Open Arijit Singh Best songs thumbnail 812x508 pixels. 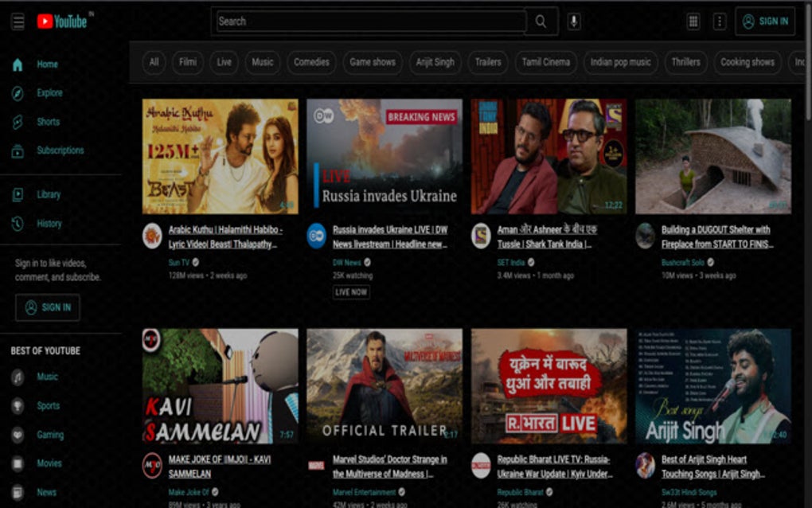713,386
